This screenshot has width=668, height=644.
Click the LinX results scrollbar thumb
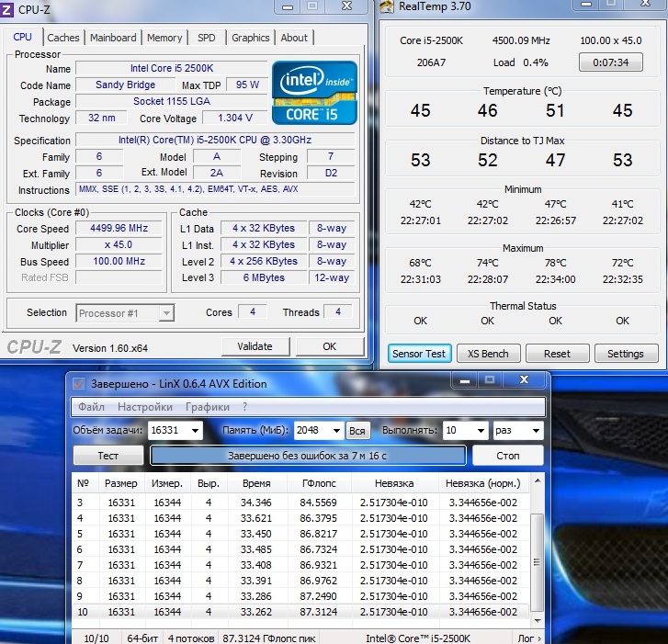coord(537,562)
